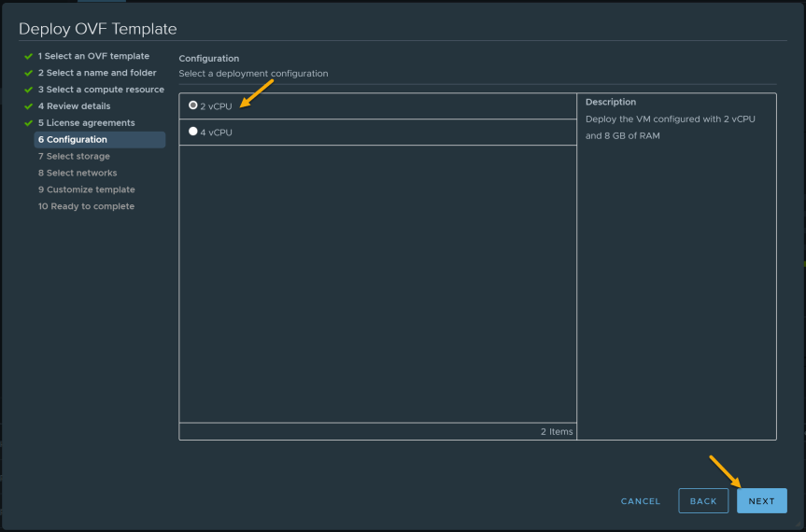Click the green checkmark beside Review details
The image size is (806, 532).
(x=28, y=106)
